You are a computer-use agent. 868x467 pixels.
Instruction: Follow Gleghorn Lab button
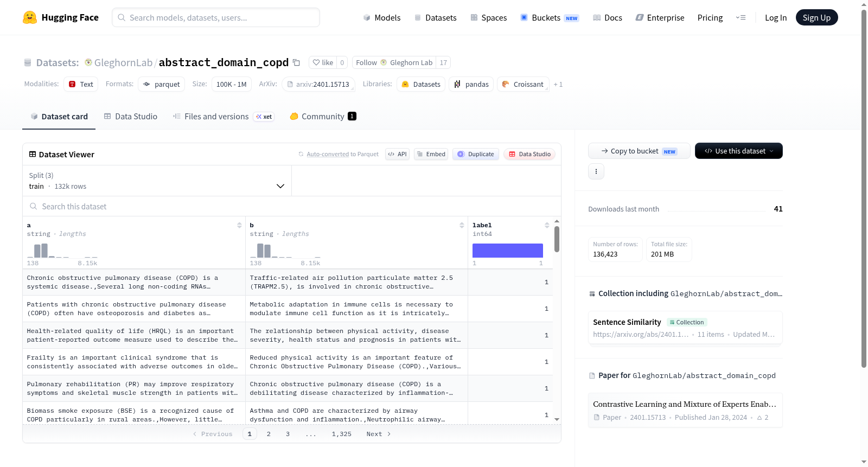(x=394, y=62)
